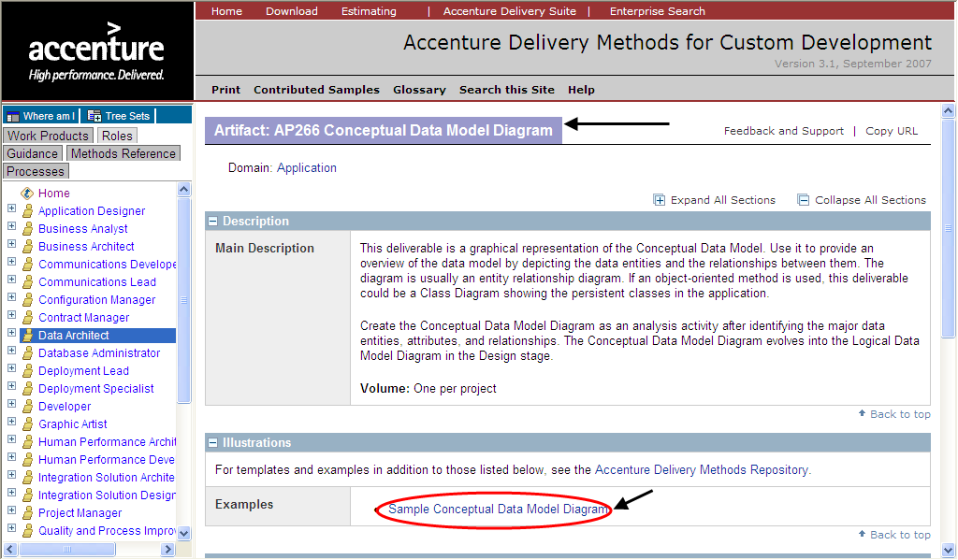
Task: Click the Where am I icon
Action: [13, 116]
